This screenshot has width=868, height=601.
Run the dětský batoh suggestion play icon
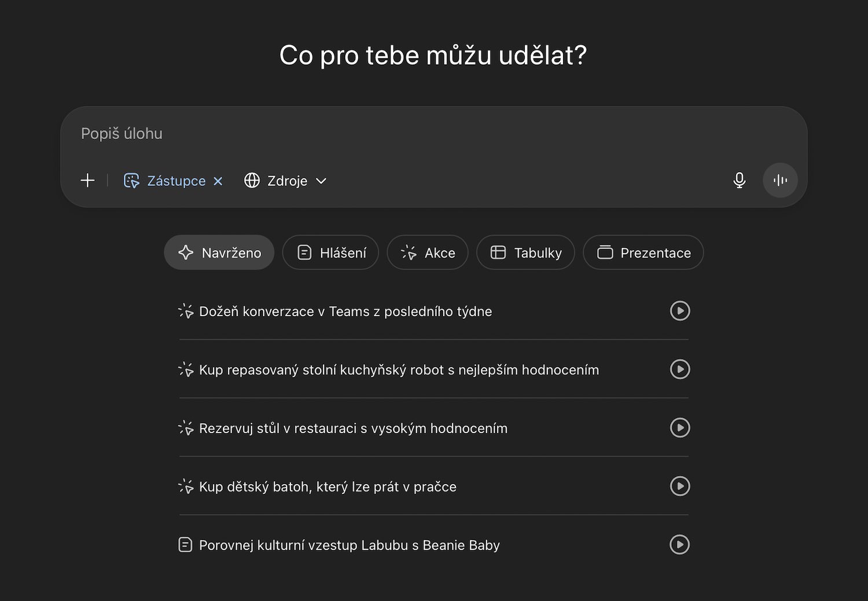pyautogui.click(x=680, y=486)
